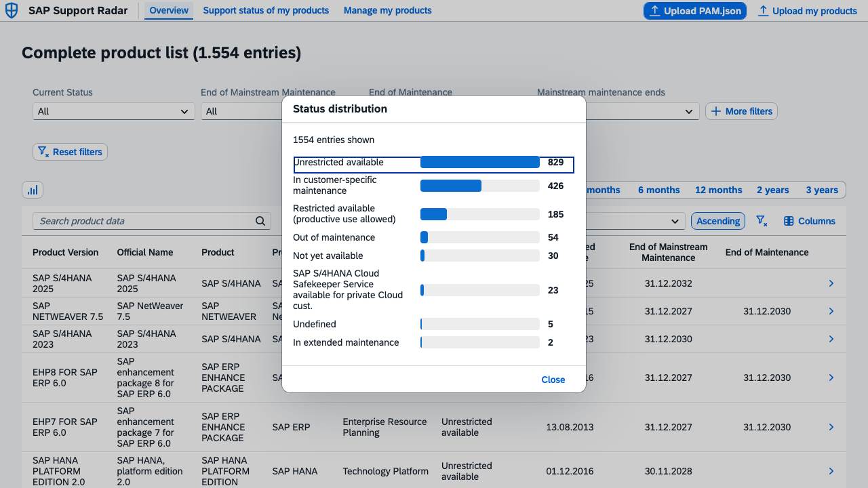Click the 30.11.2028 date cell
Screen dimensions: 868x488
(x=669, y=471)
